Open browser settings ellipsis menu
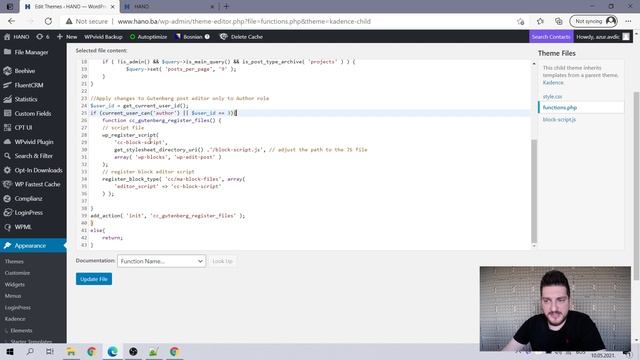The image size is (640, 360). pos(628,21)
